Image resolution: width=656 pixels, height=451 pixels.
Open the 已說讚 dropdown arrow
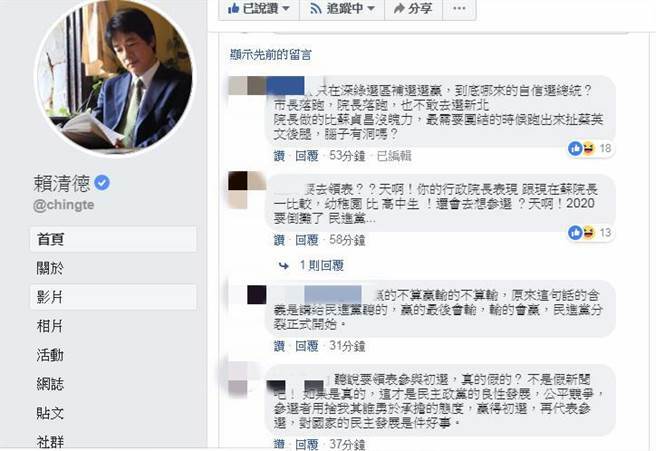pos(286,8)
